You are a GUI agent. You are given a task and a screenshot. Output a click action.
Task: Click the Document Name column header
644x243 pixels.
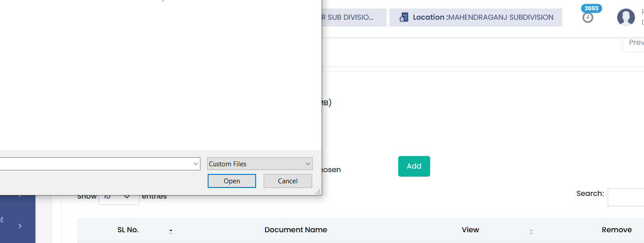tap(296, 230)
